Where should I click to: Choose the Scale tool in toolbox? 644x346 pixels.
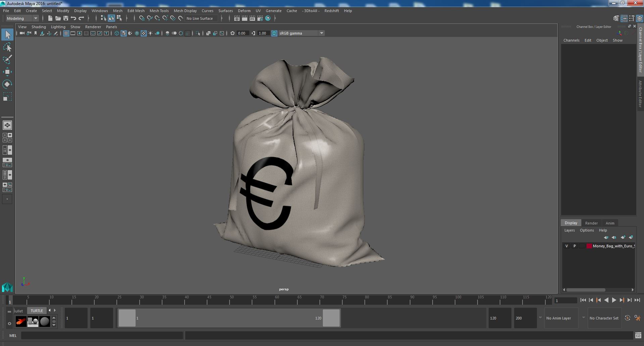pos(7,97)
